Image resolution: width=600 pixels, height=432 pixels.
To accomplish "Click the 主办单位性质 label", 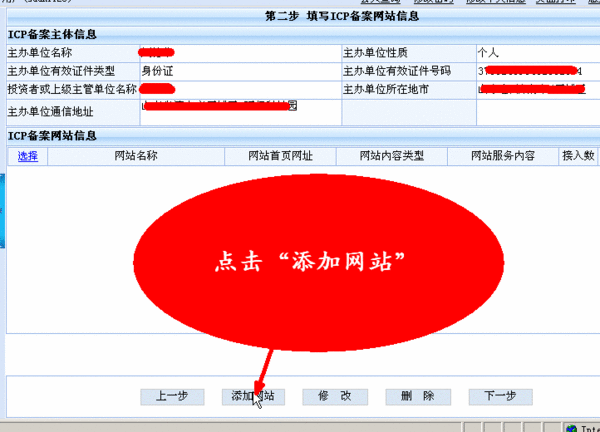I will [x=375, y=53].
